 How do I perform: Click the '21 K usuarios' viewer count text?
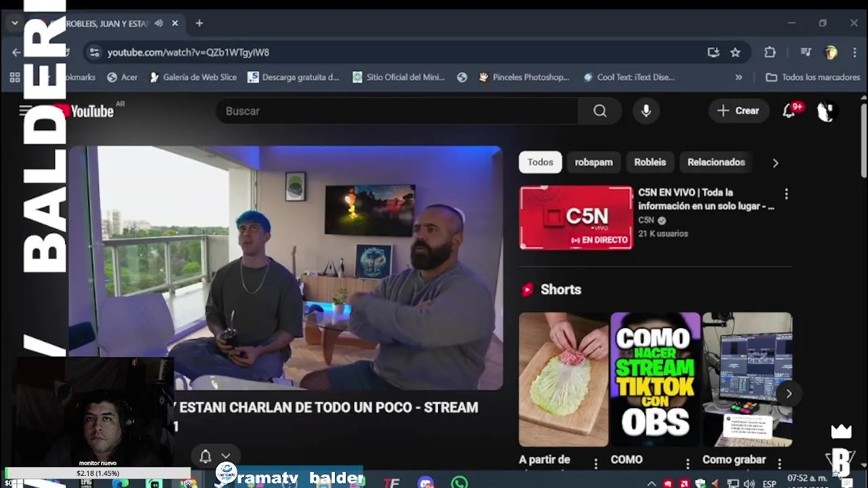tap(663, 233)
